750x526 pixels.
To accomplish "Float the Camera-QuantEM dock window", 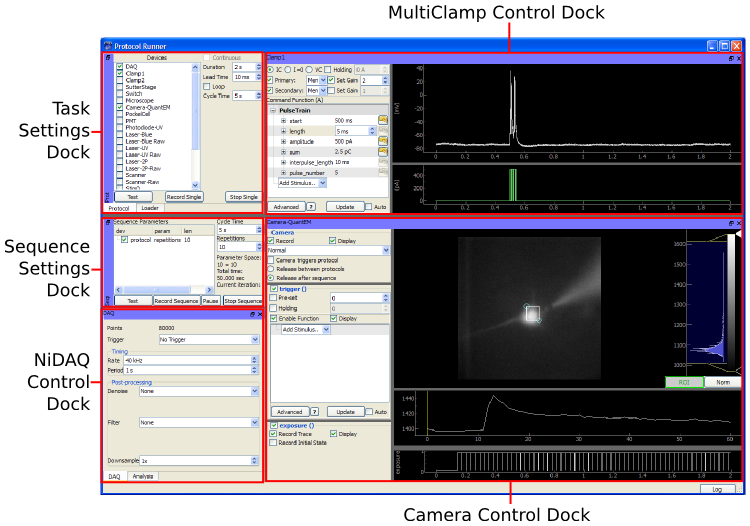I will pos(731,223).
